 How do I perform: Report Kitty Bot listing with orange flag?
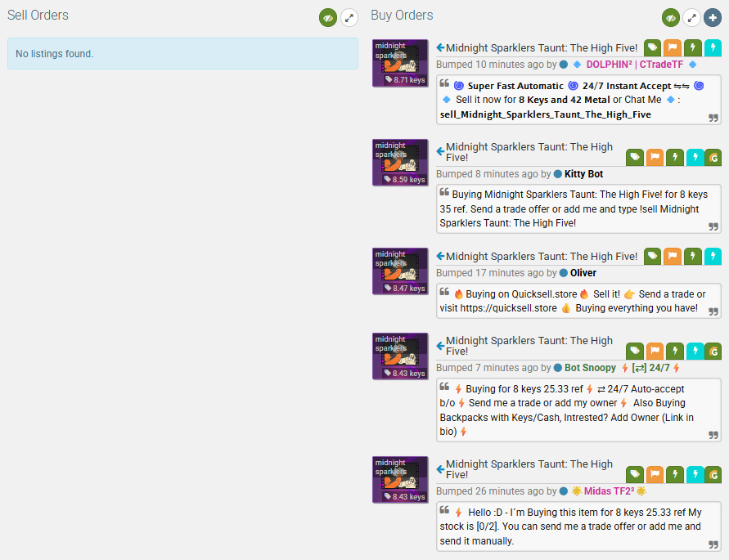pos(655,158)
